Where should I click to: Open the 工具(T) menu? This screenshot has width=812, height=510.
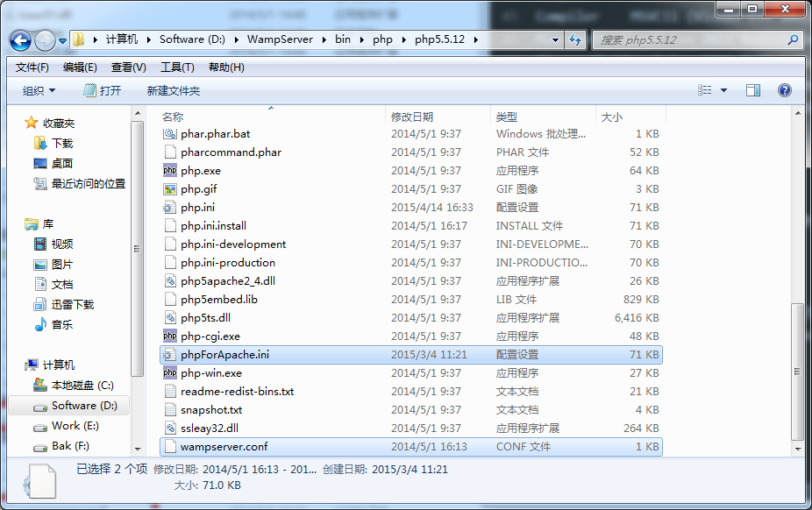pos(177,67)
